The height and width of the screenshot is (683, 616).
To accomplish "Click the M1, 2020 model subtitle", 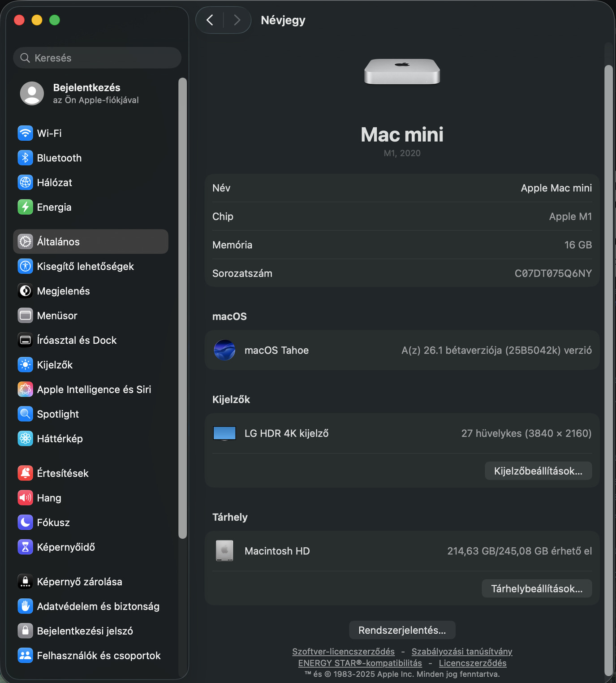I will point(402,153).
